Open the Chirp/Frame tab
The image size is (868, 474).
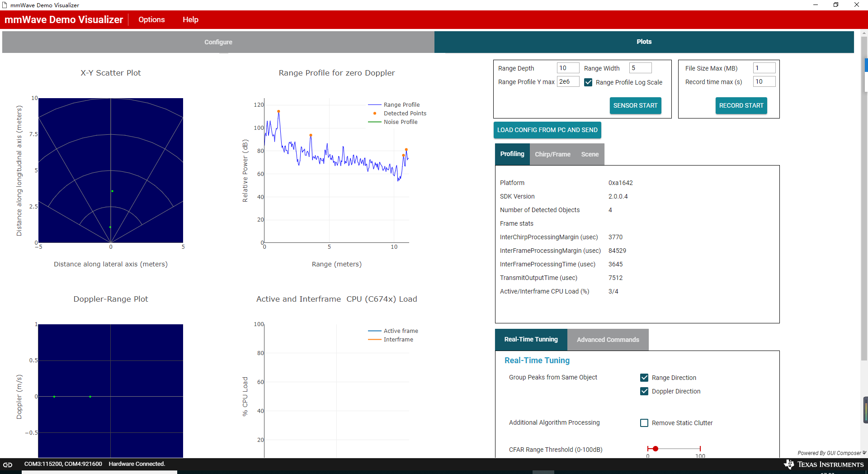pyautogui.click(x=552, y=154)
